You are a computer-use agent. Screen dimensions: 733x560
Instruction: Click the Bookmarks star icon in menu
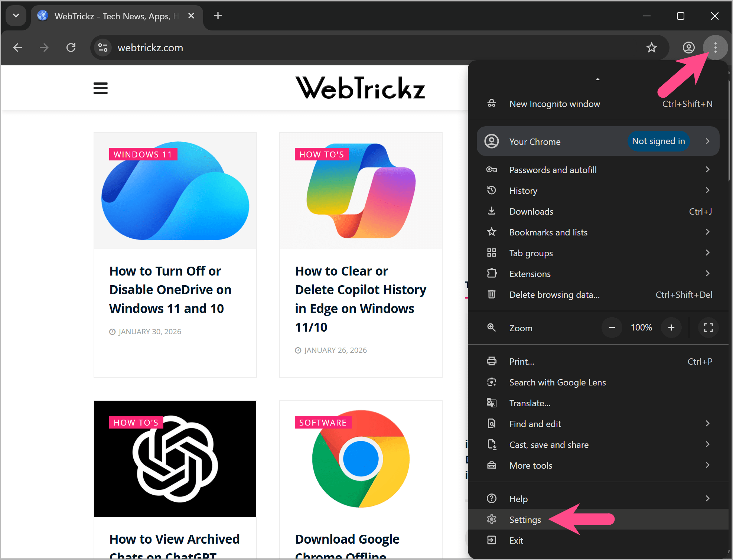[492, 232]
